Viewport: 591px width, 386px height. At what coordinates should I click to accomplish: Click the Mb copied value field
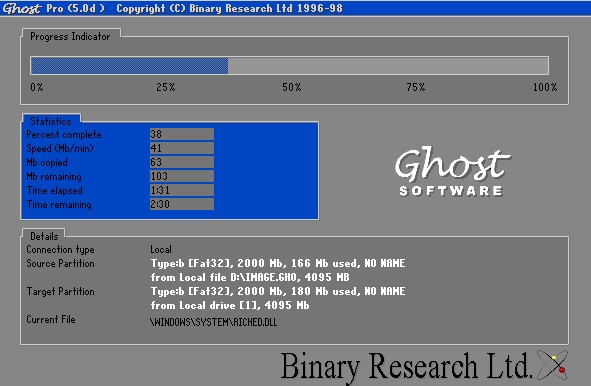click(x=182, y=162)
